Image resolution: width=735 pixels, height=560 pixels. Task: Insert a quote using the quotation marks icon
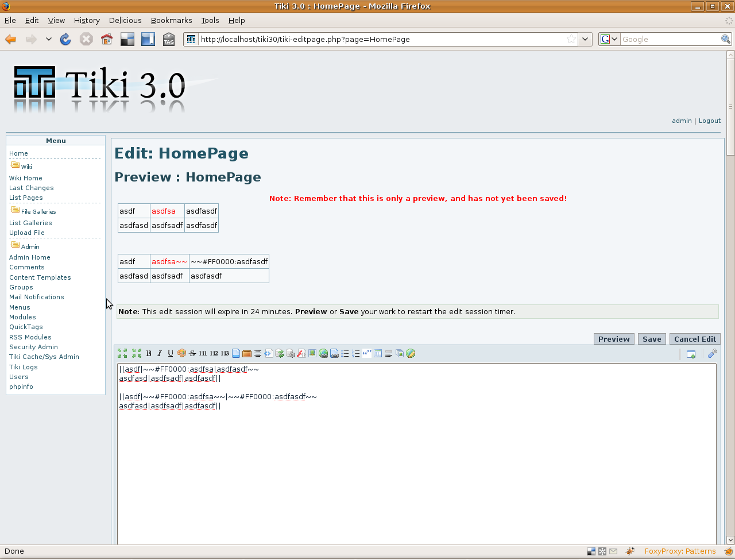coord(367,354)
